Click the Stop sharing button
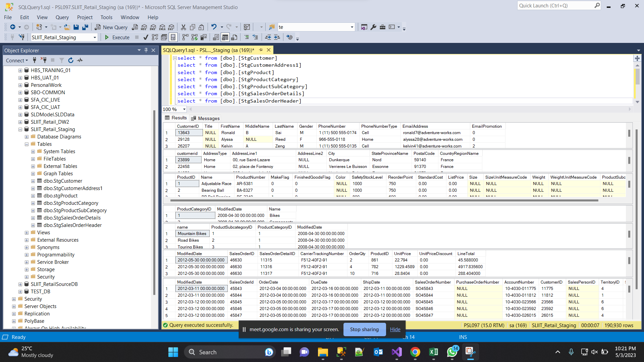644x362 pixels. pos(364,329)
